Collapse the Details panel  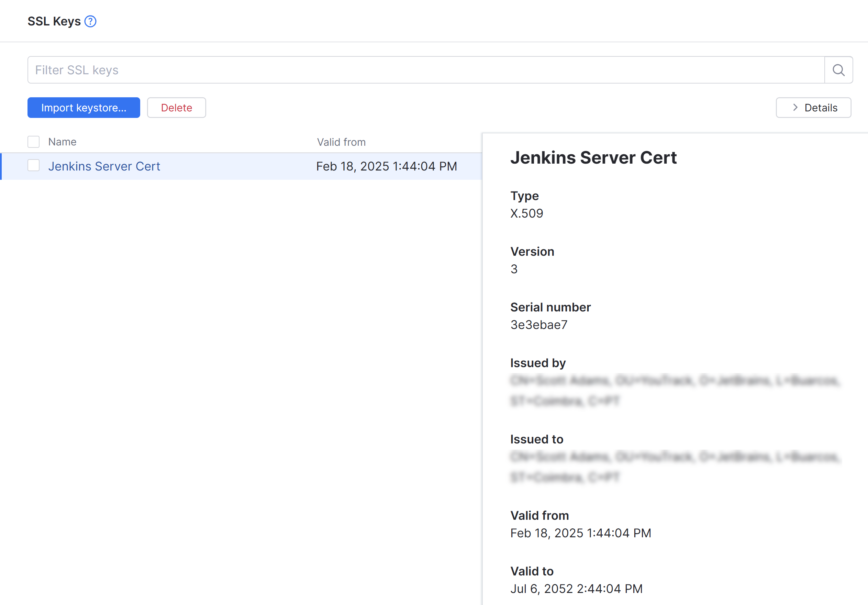coord(813,107)
